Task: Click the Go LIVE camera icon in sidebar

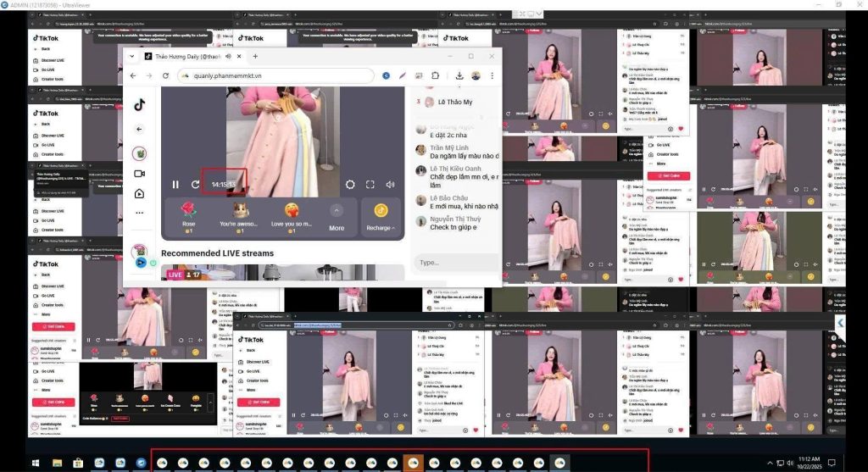Action: pyautogui.click(x=140, y=174)
